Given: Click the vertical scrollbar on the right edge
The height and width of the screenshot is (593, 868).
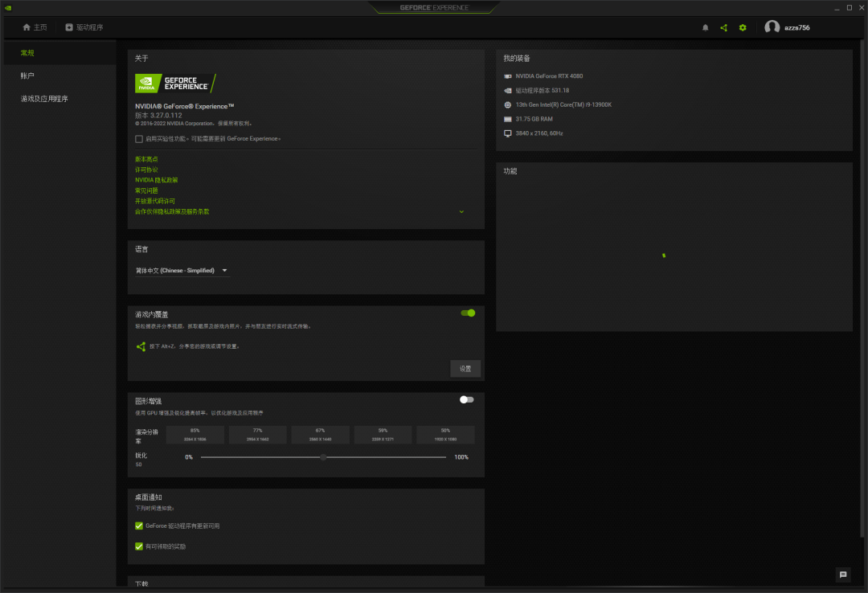Looking at the screenshot, I should pos(862,288).
